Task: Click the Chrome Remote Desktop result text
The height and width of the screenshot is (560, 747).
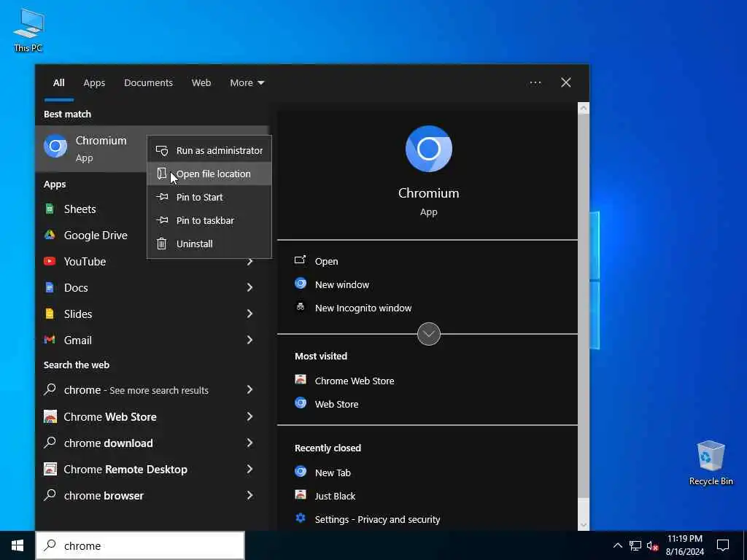Action: tap(125, 470)
